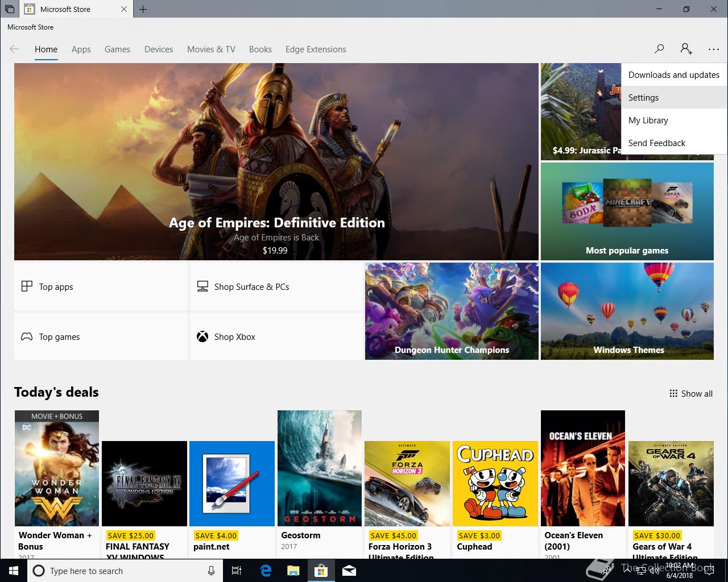
Task: Open a new tab with plus icon
Action: pyautogui.click(x=143, y=9)
